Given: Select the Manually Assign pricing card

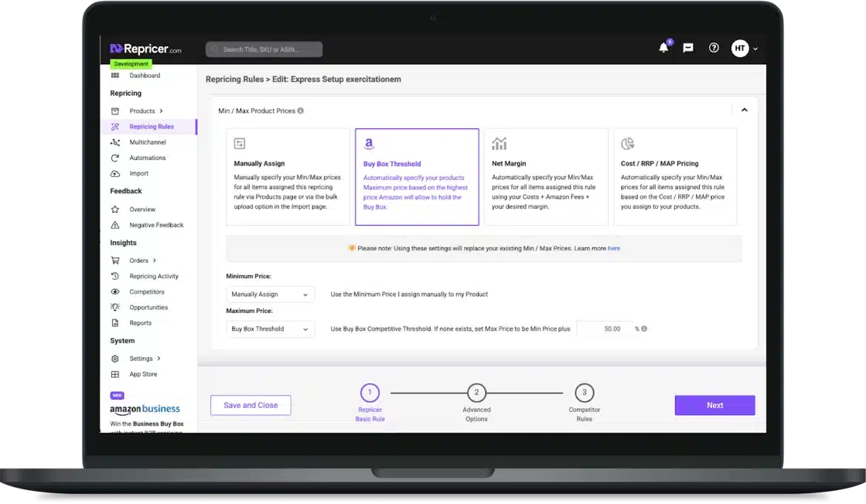Looking at the screenshot, I should point(288,177).
